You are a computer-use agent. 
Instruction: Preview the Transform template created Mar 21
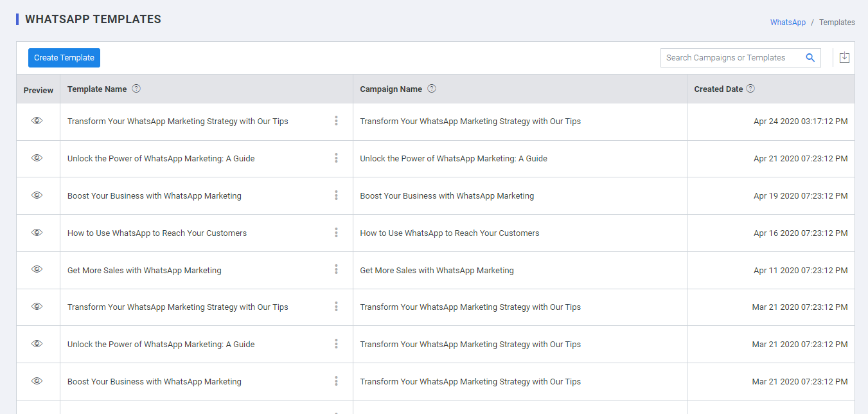[x=37, y=307]
